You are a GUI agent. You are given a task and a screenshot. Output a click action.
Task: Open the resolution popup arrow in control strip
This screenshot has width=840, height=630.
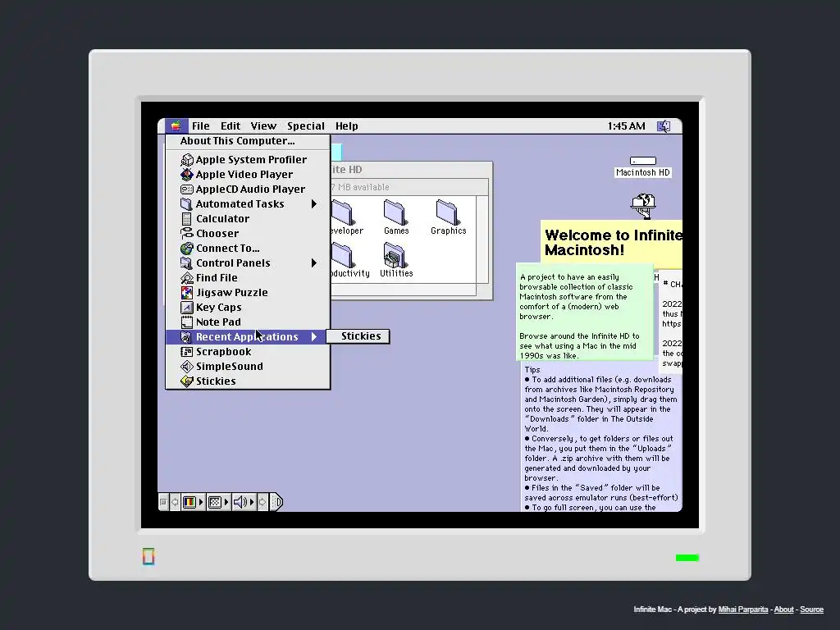(x=226, y=502)
